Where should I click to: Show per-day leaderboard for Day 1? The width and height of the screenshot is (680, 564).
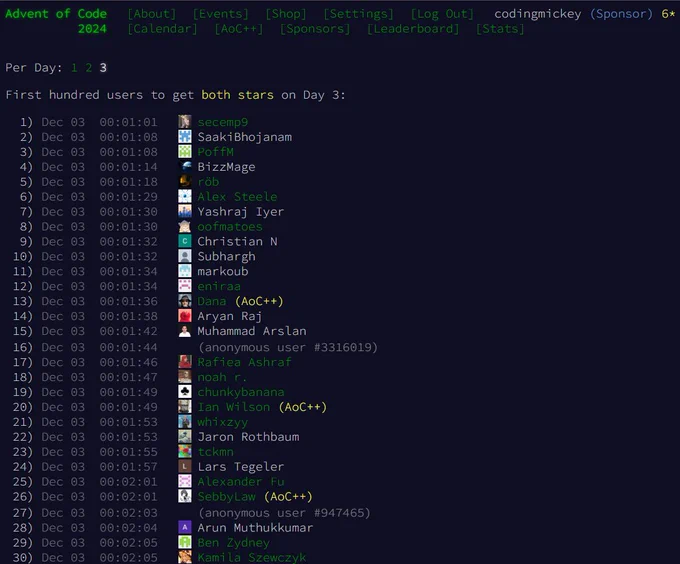pyautogui.click(x=74, y=68)
